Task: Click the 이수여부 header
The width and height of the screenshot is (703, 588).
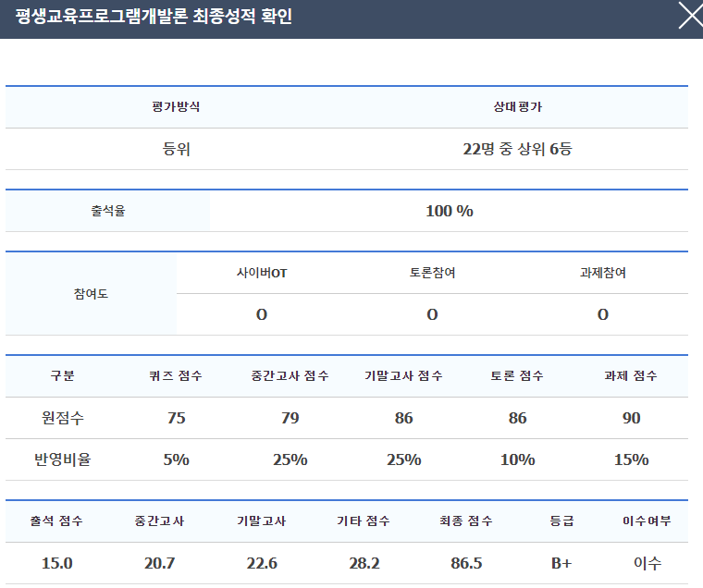Action: click(x=647, y=521)
